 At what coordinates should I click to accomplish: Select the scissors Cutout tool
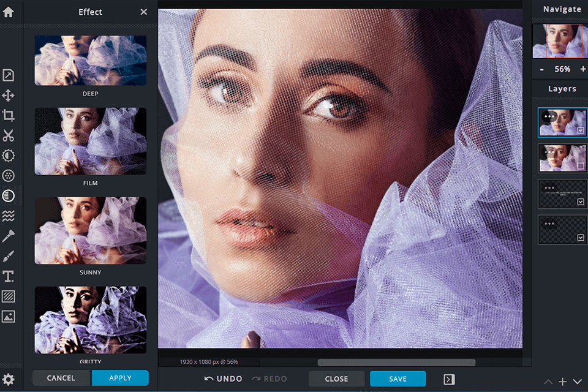[8, 135]
